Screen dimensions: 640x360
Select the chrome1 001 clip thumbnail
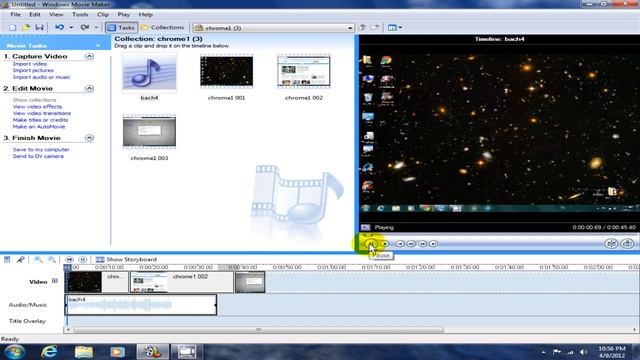[x=227, y=72]
